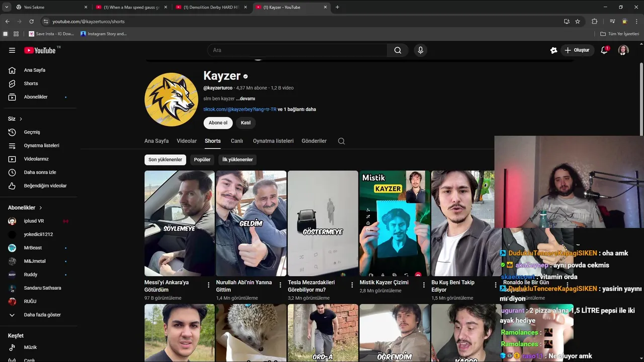This screenshot has width=644, height=362.
Task: Expand the Abonelikler section heading
Action: pyautogui.click(x=25, y=208)
